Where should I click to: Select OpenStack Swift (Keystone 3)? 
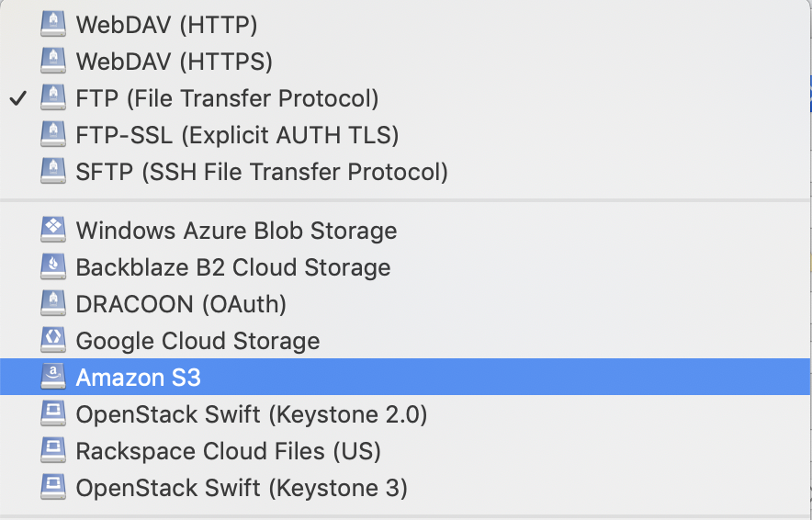click(405, 487)
